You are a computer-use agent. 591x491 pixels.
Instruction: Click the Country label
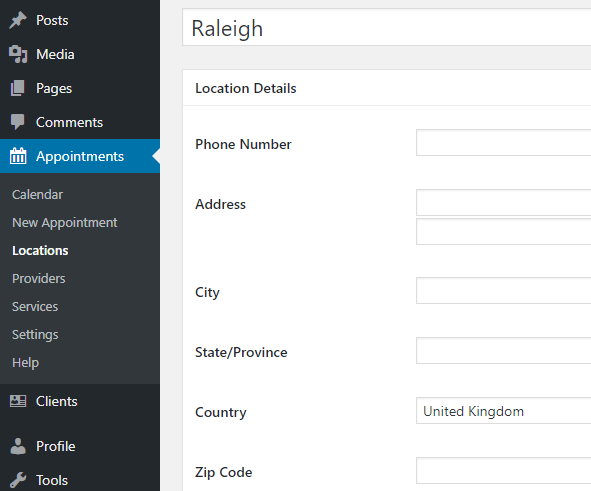point(221,412)
